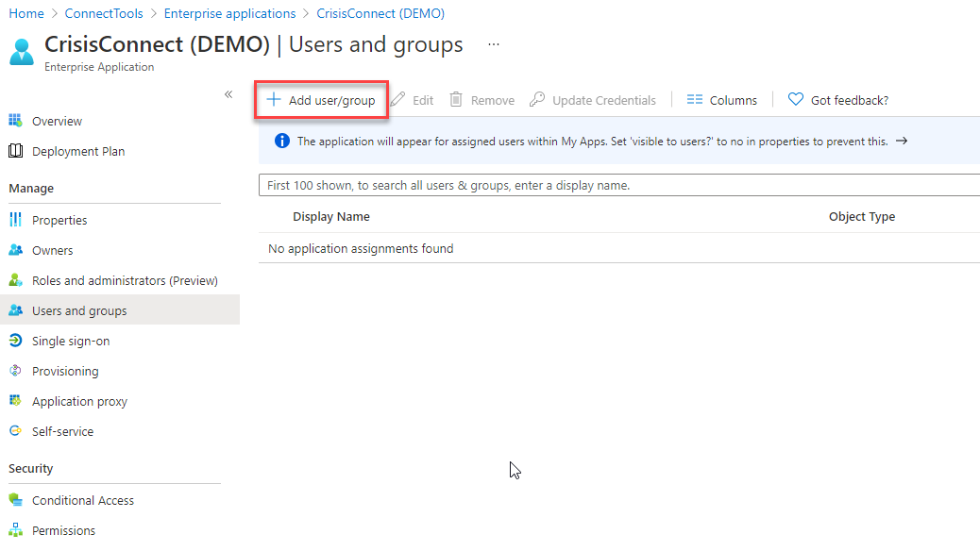980x551 pixels.
Task: Click the Add user/group button
Action: point(321,100)
